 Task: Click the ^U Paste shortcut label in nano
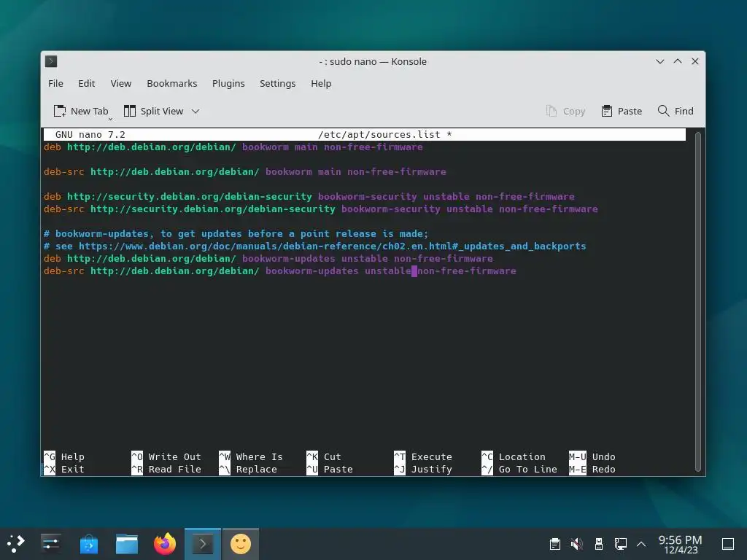pos(330,469)
